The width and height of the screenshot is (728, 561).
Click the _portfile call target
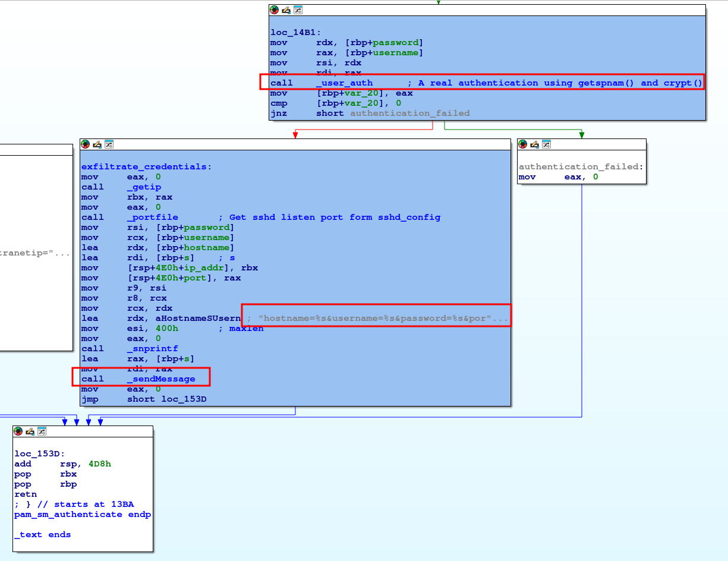[x=152, y=218]
